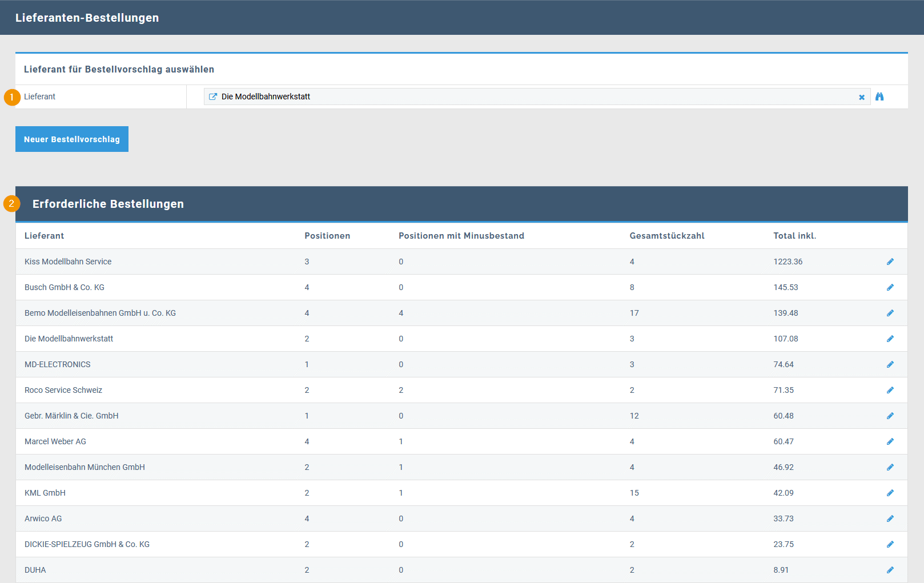The height and width of the screenshot is (583, 924).
Task: Click the Erforderliche Bestellungen section heading
Action: pos(108,204)
